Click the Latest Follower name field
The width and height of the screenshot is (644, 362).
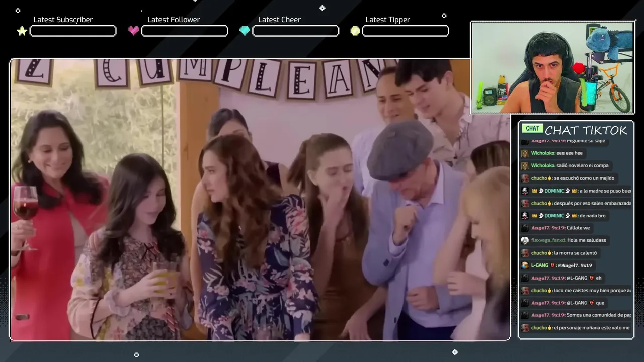pyautogui.click(x=185, y=31)
